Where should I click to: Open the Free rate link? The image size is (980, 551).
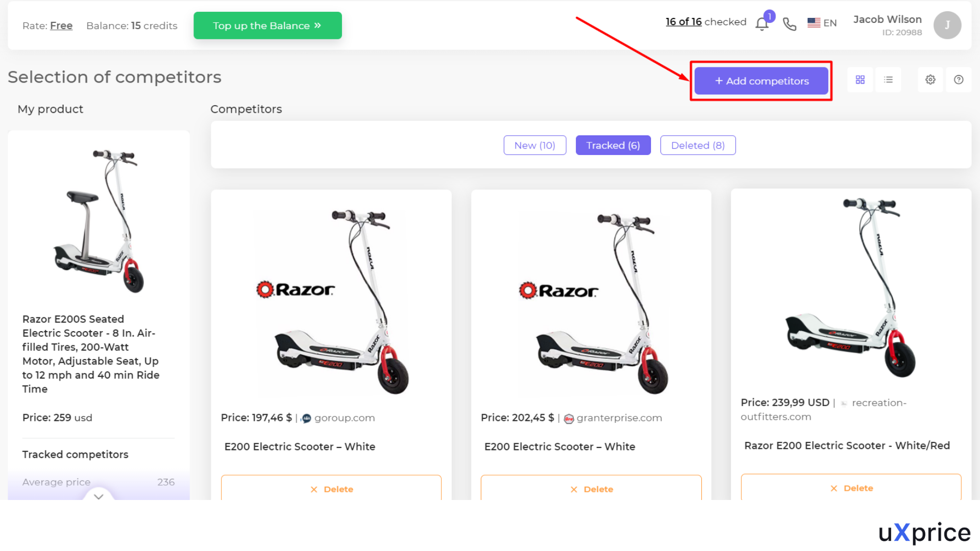point(61,26)
